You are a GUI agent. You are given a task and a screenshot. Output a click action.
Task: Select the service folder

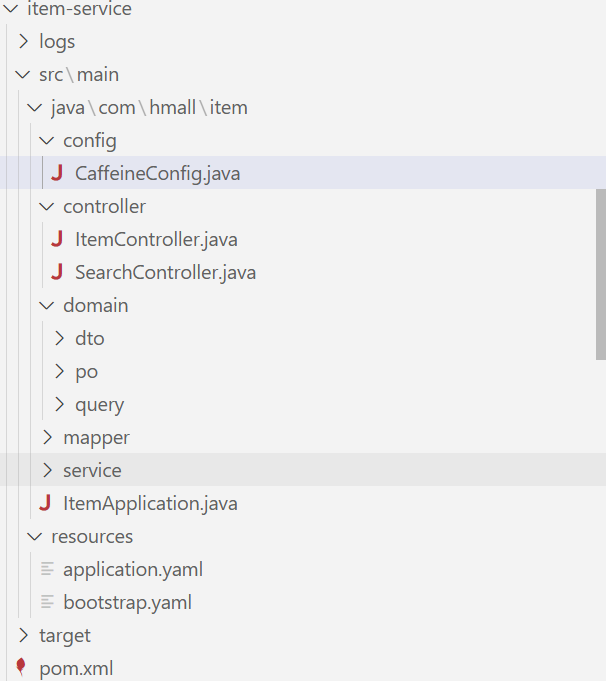(92, 470)
